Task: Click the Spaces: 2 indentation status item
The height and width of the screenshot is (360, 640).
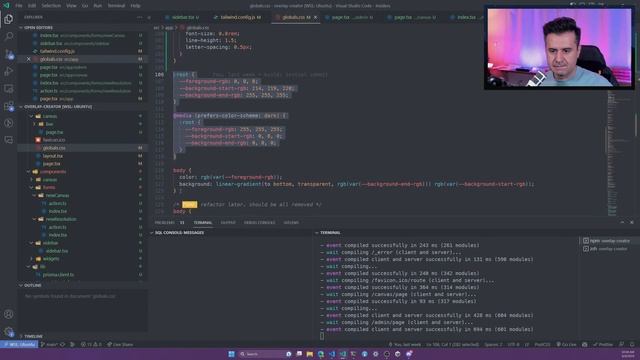Action: 493,344
